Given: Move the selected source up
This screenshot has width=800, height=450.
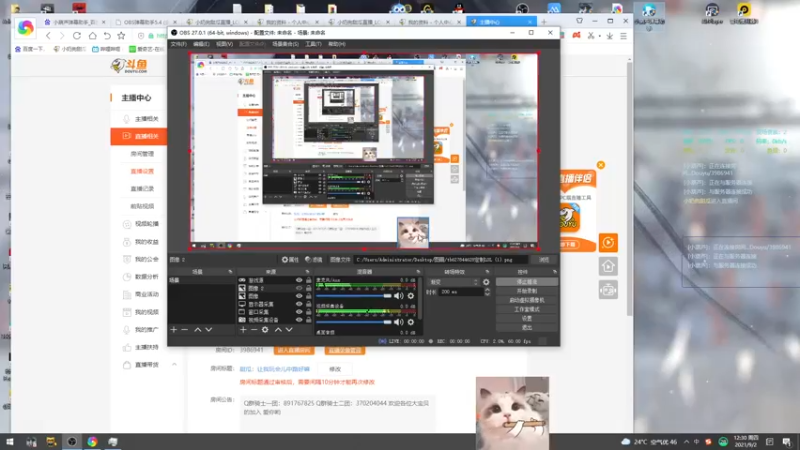Looking at the screenshot, I should [278, 330].
